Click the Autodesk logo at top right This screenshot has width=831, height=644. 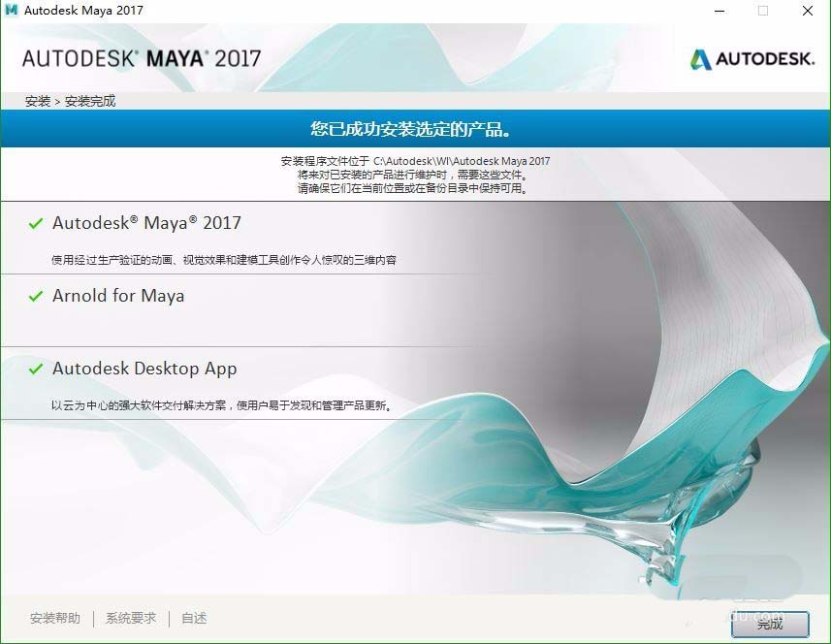click(752, 59)
